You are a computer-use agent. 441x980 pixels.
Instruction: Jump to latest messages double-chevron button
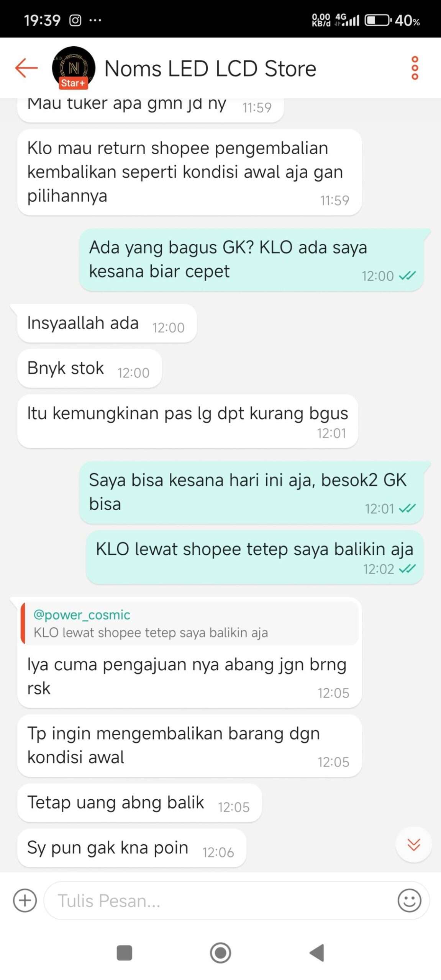[414, 844]
